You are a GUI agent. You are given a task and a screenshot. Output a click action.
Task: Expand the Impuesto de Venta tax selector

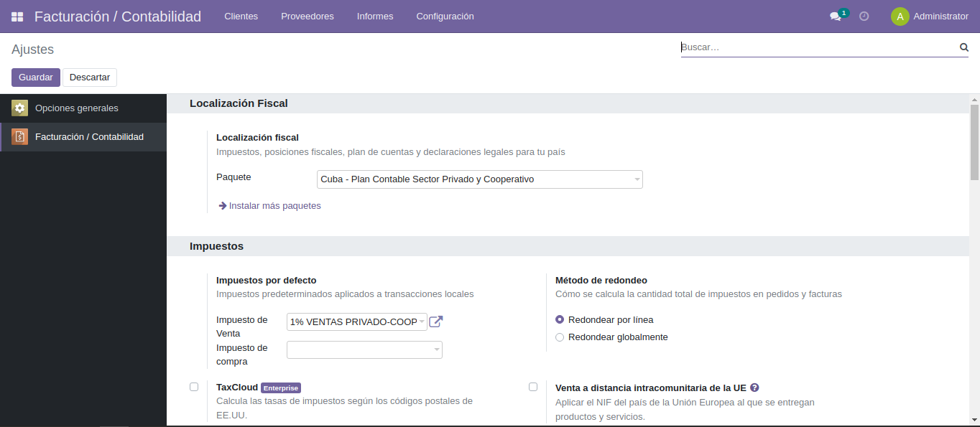[421, 322]
